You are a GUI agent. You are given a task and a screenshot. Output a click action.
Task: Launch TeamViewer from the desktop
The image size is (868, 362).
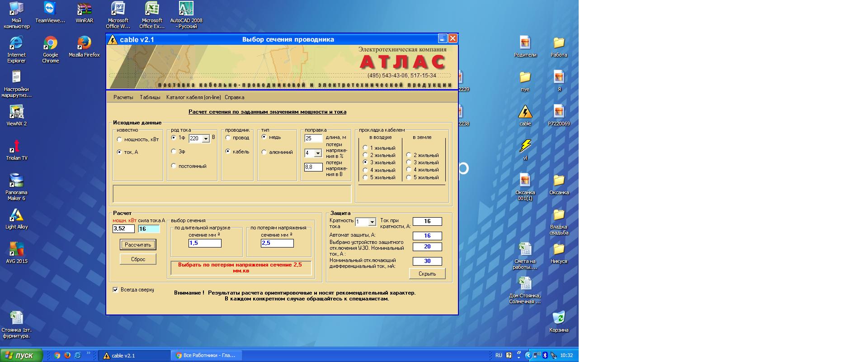click(50, 12)
